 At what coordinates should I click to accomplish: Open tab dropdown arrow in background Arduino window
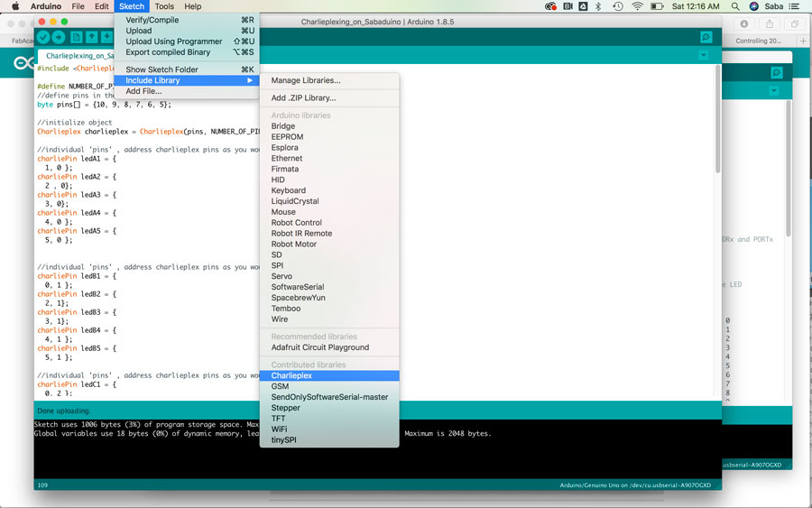tap(774, 90)
